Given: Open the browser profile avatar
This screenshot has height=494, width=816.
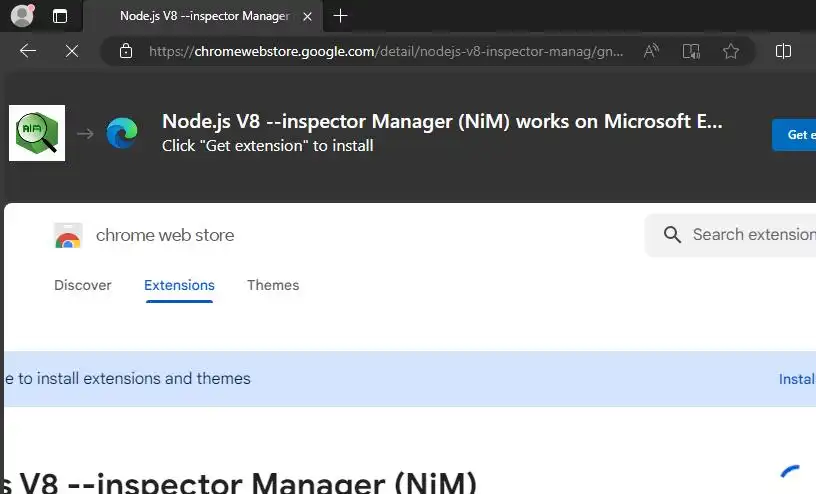Looking at the screenshot, I should [x=22, y=16].
